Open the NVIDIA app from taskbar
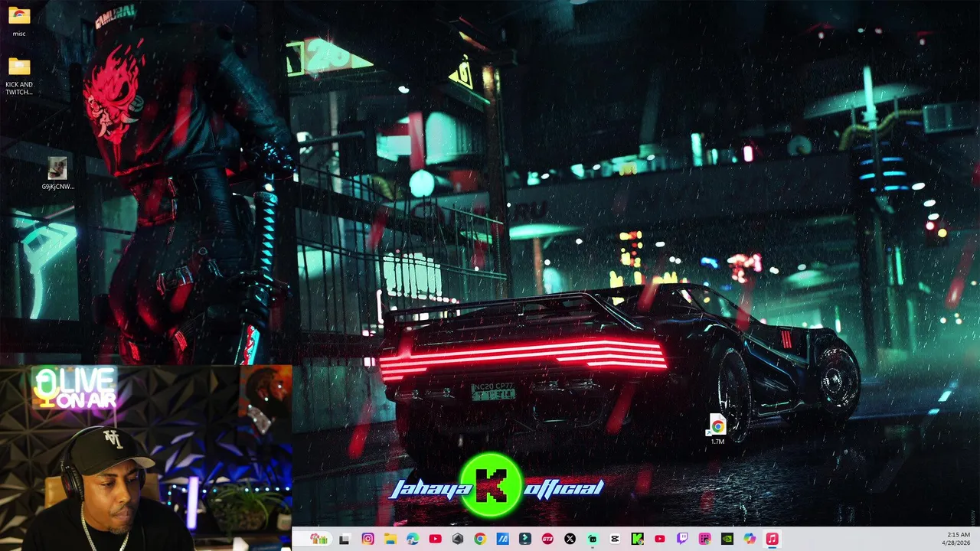Screen dimensions: 980x551 click(727, 539)
